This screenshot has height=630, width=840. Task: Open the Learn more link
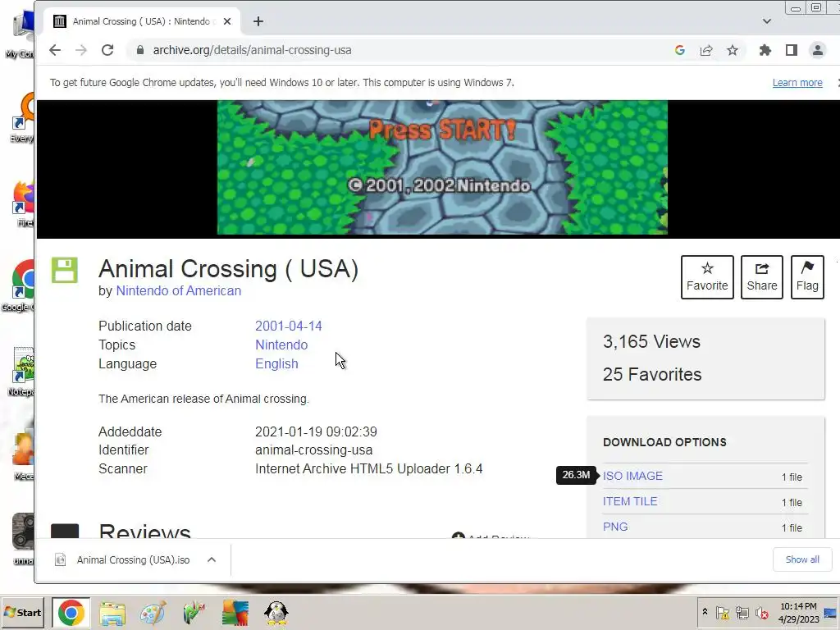pyautogui.click(x=797, y=83)
